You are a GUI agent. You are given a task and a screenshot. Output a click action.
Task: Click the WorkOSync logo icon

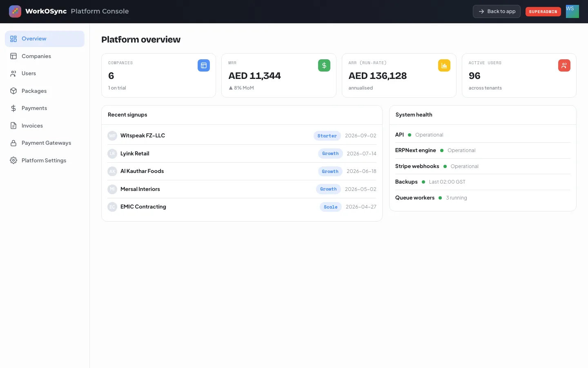pyautogui.click(x=15, y=11)
